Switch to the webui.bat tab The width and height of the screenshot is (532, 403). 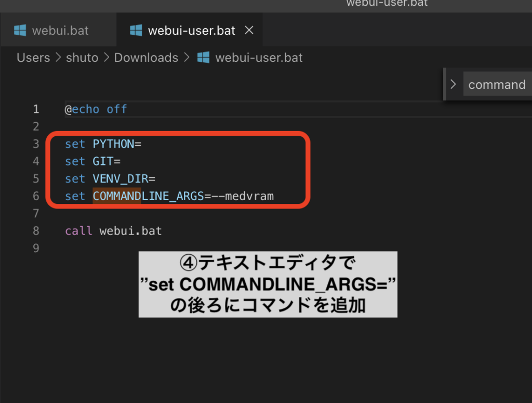click(60, 31)
